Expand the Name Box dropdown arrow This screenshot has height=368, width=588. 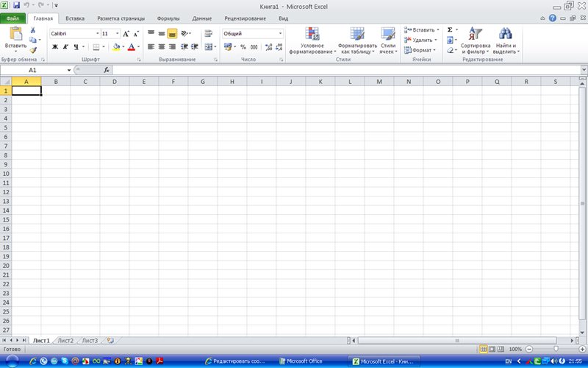click(69, 70)
